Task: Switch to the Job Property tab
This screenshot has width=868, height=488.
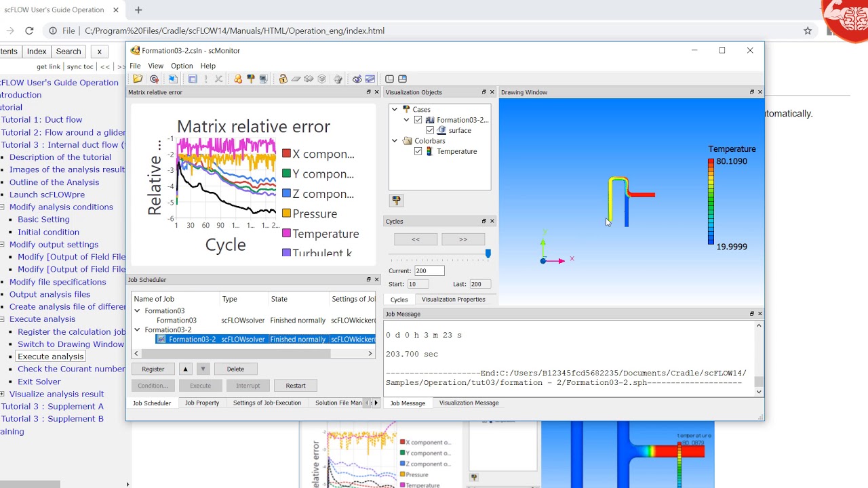Action: click(202, 403)
